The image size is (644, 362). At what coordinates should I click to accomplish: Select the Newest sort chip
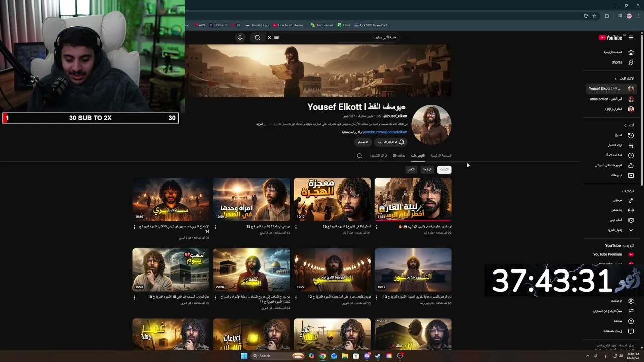(444, 169)
